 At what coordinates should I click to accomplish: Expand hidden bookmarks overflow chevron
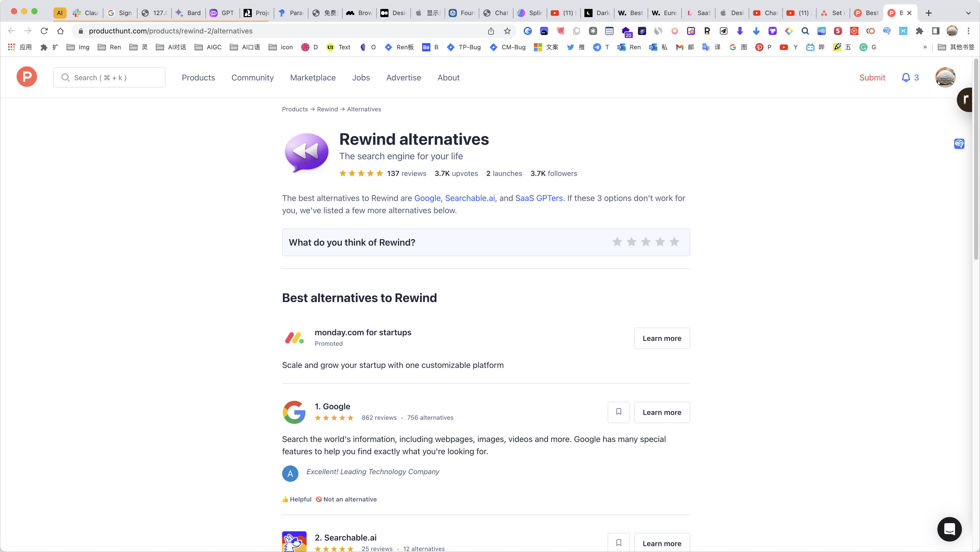click(925, 47)
